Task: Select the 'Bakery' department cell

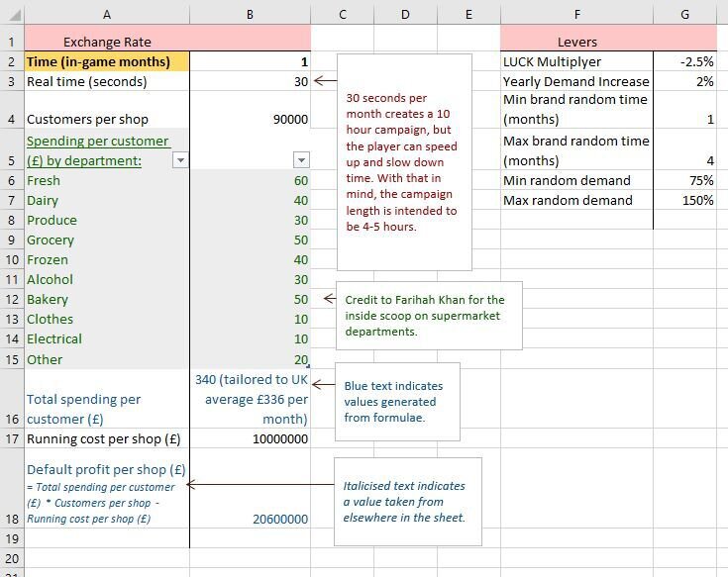Action: pyautogui.click(x=107, y=299)
